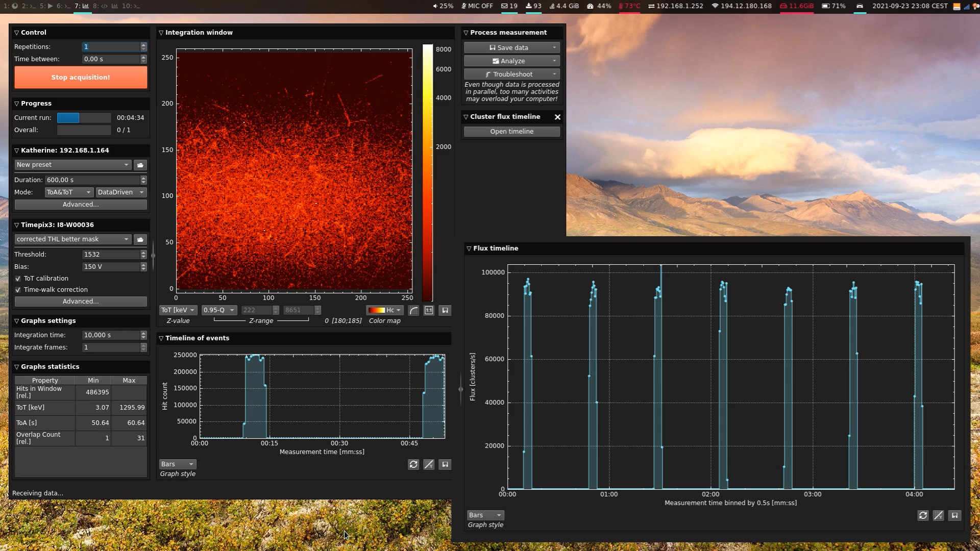Collapse the Graphs statistics panel

coord(16,367)
